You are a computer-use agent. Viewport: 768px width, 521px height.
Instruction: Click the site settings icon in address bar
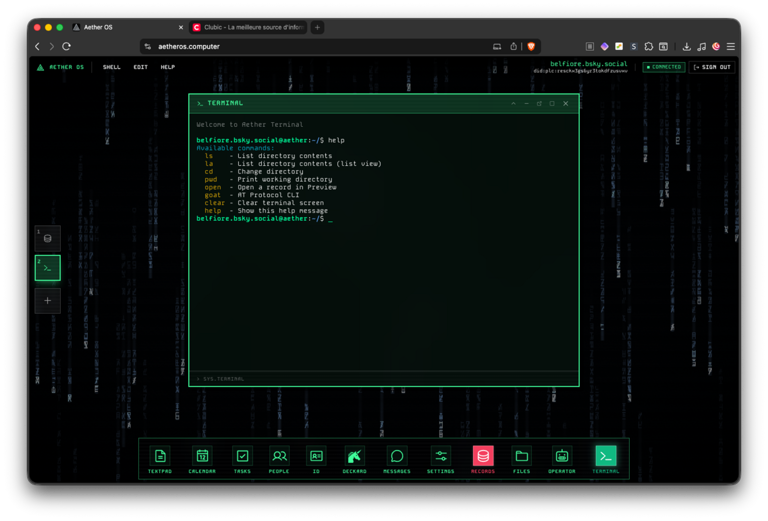click(148, 47)
